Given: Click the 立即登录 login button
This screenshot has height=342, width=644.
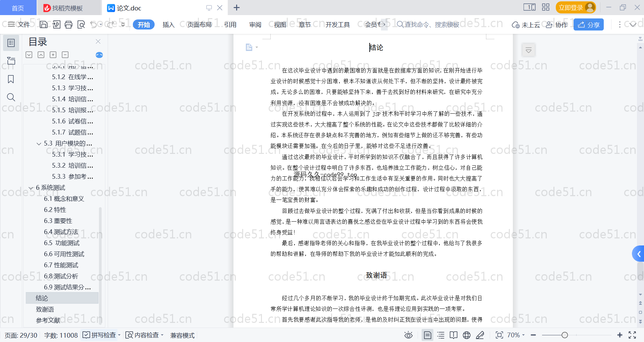Looking at the screenshot, I should pyautogui.click(x=576, y=7).
